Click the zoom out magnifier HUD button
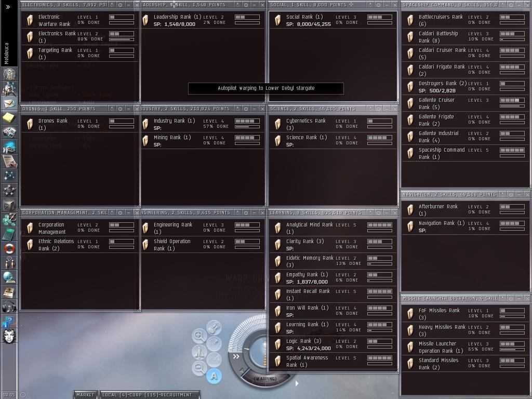 199,368
